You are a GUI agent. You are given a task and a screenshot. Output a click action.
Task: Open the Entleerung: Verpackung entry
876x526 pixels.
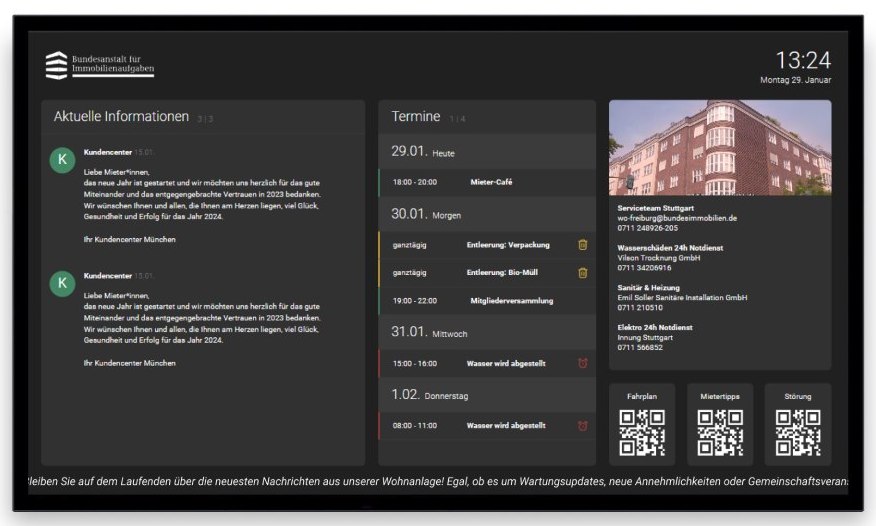tap(487, 245)
